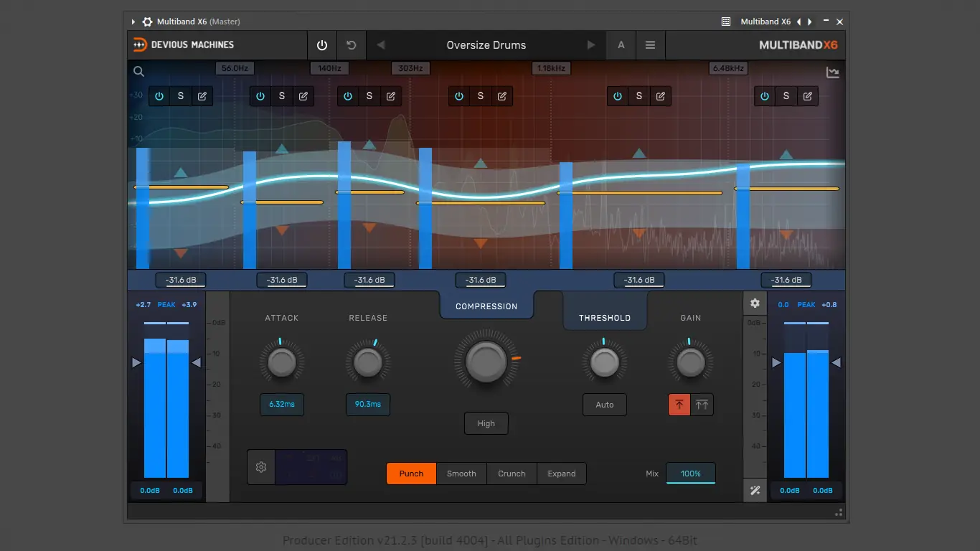This screenshot has height=551, width=980.
Task: Disable the sixth band with its power button
Action: [765, 96]
